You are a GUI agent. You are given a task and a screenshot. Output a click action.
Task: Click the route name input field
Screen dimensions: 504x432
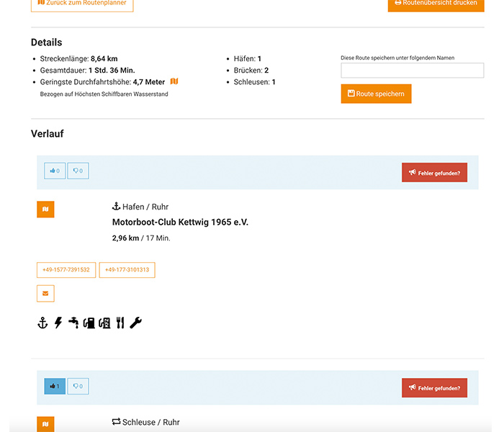tap(412, 71)
